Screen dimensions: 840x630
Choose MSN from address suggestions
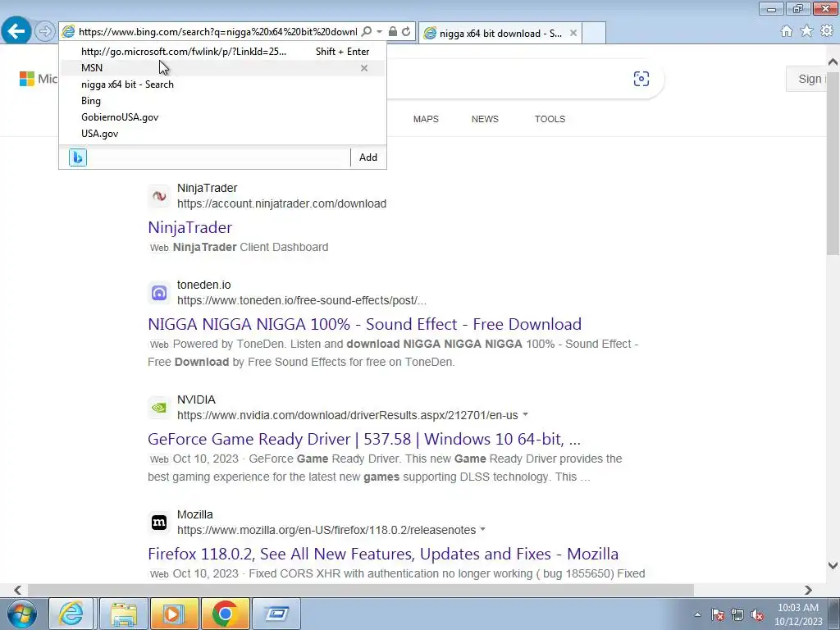pyautogui.click(x=222, y=68)
